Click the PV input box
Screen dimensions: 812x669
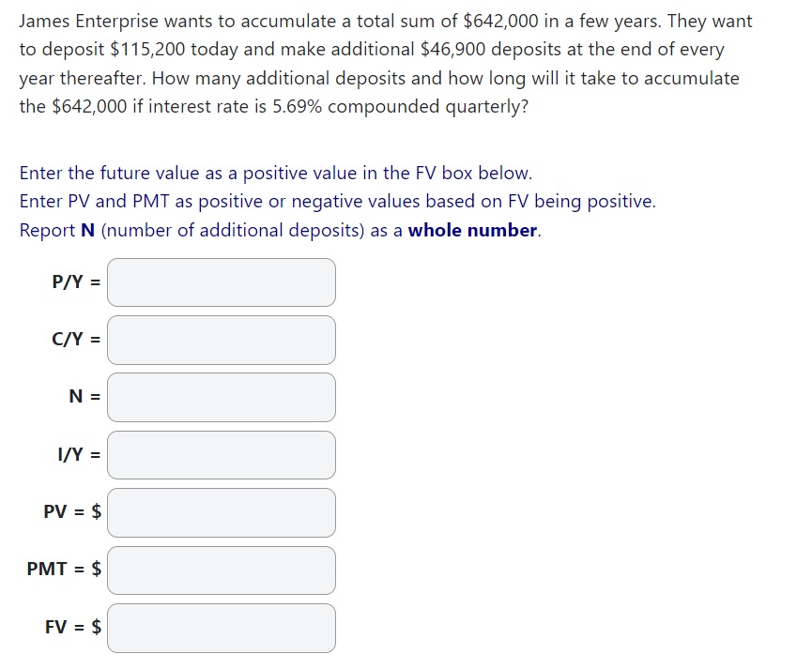tap(222, 512)
